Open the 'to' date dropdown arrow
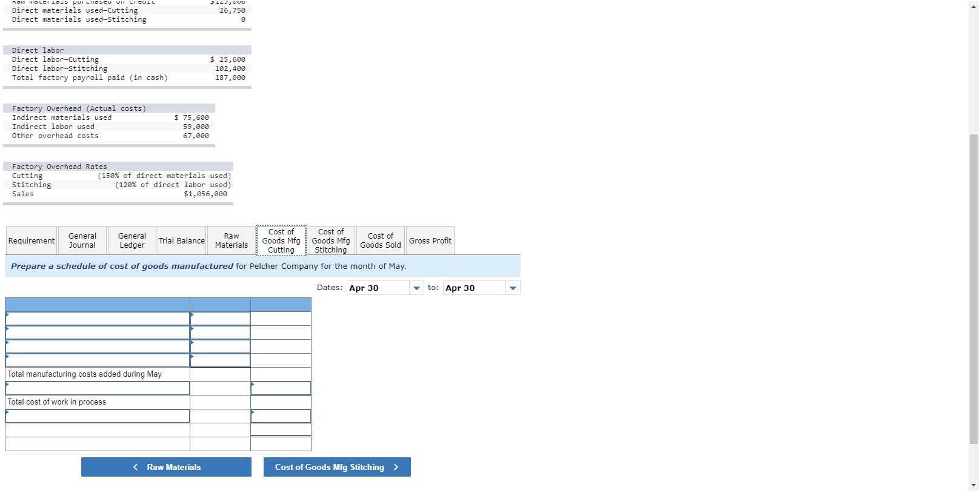This screenshot has width=980, height=493. (x=513, y=288)
